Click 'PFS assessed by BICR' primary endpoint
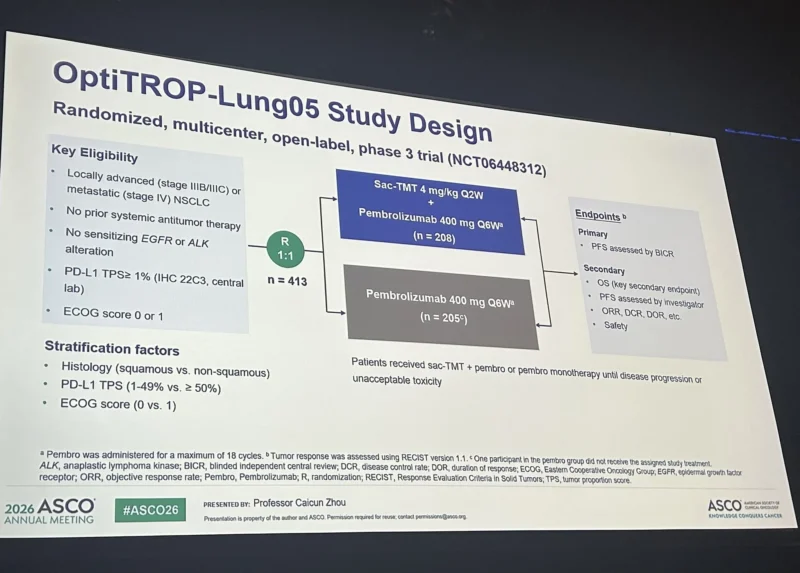800x573 pixels. tap(632, 250)
